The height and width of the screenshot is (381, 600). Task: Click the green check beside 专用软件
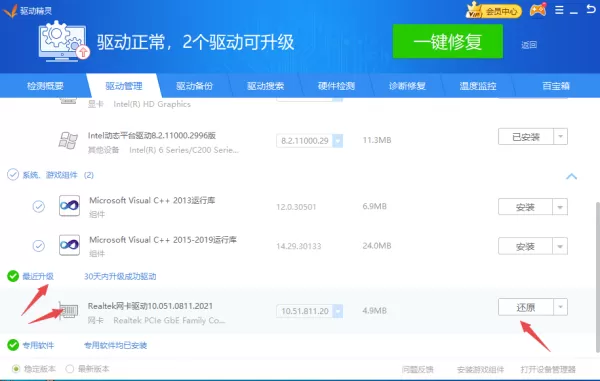click(13, 345)
